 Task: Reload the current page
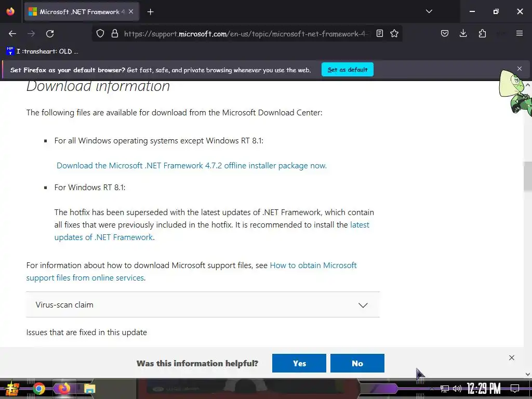(x=50, y=34)
